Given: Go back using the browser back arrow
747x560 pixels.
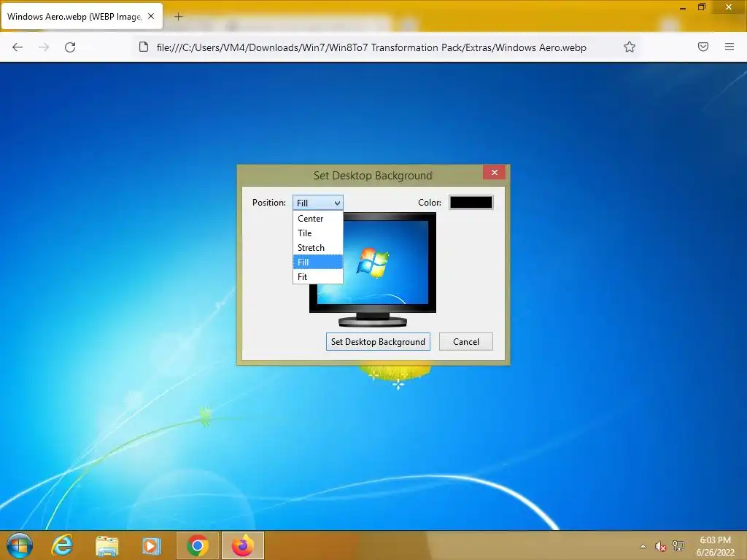Looking at the screenshot, I should [x=18, y=47].
